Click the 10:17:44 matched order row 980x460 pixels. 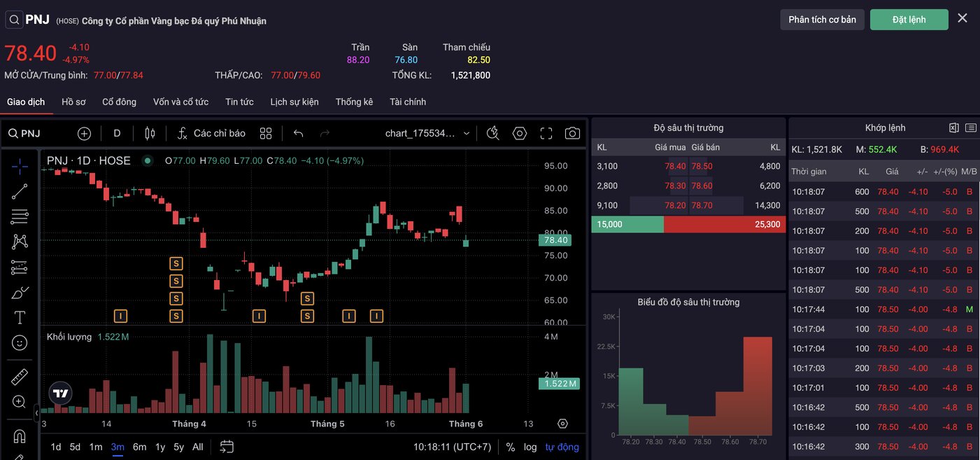(884, 309)
